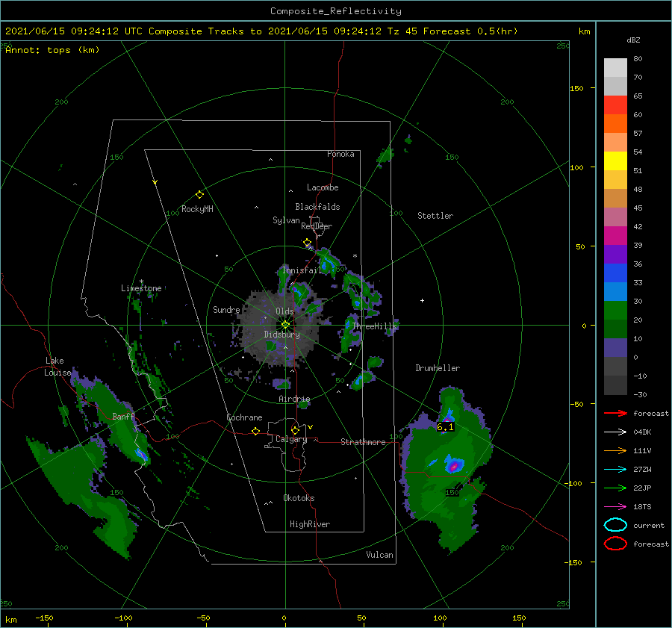
Task: Click the Airdrie label
Action: pyautogui.click(x=294, y=399)
